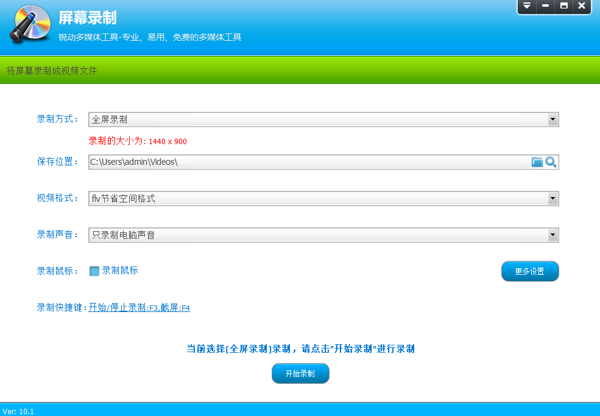Image resolution: width=600 pixels, height=416 pixels.
Task: Click the 录制鼠标 checkbox label text
Action: [120, 270]
